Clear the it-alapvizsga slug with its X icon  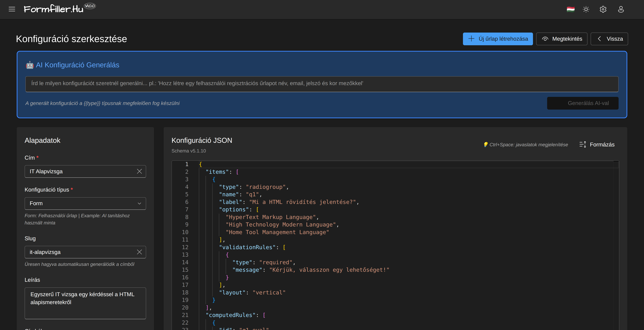click(139, 252)
